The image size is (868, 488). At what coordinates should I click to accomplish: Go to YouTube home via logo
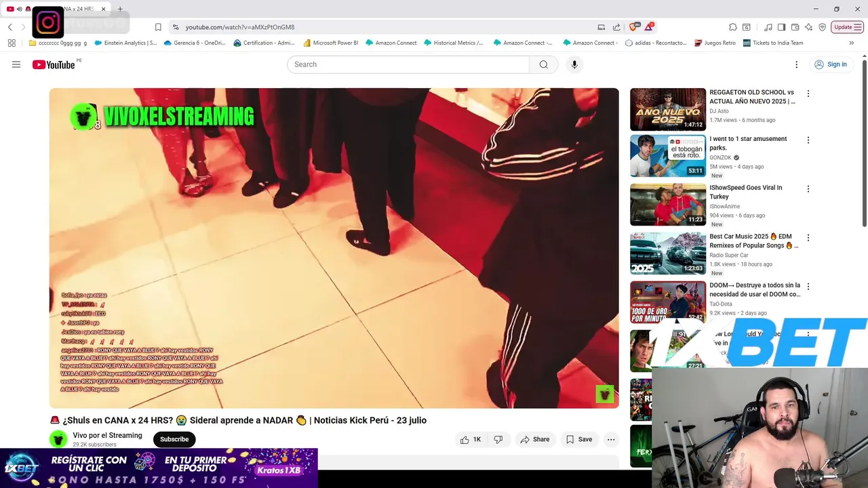point(54,64)
